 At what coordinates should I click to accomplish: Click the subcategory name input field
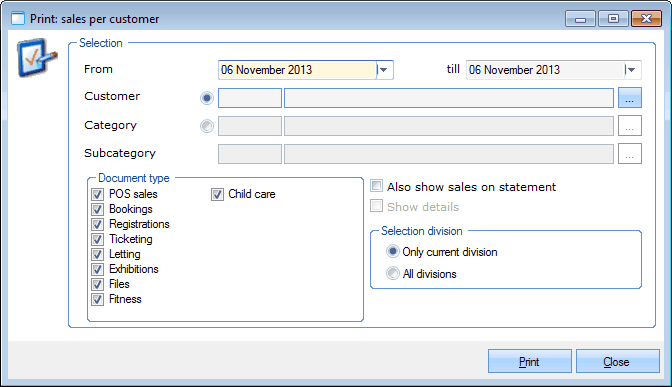coord(449,154)
